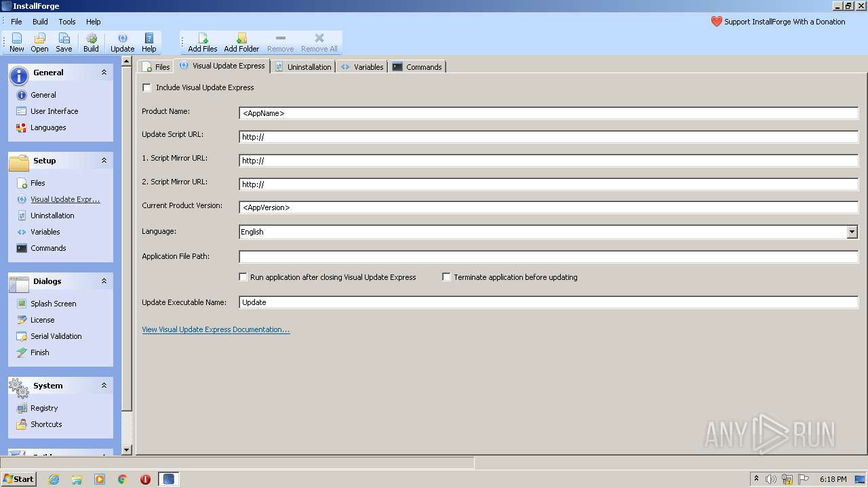Click the Update Executable Name field

point(549,302)
